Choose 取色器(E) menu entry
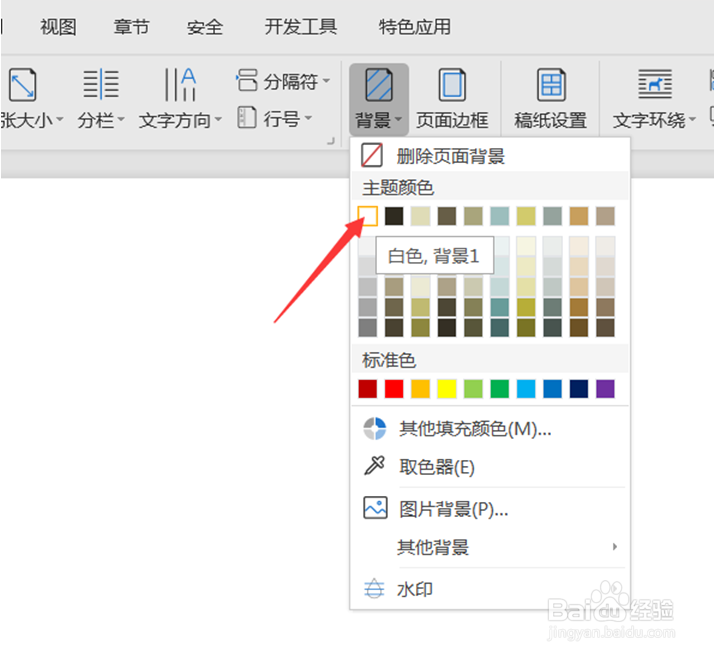Screen dimensions: 714x657 tap(490, 467)
